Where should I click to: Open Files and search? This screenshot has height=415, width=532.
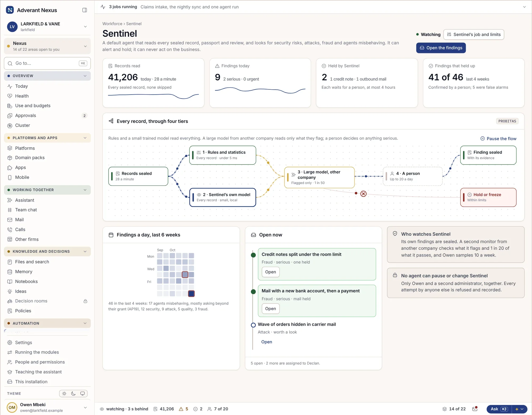click(x=47, y=262)
